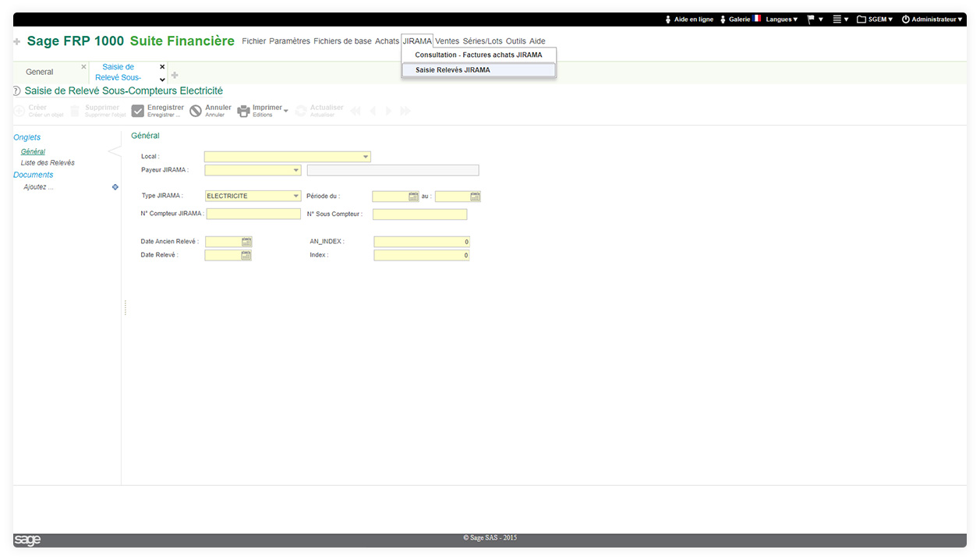Click Ajoutez ... under Documents
The image size is (980, 560).
[38, 187]
